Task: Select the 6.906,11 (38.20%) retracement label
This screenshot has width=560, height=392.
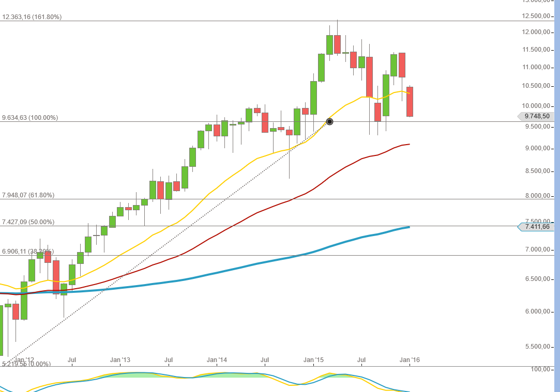Action: click(28, 252)
